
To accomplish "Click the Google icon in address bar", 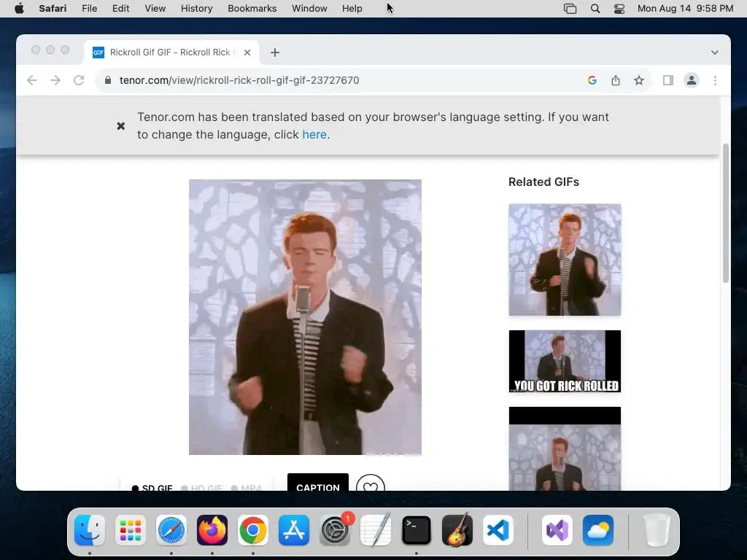I will pyautogui.click(x=592, y=80).
